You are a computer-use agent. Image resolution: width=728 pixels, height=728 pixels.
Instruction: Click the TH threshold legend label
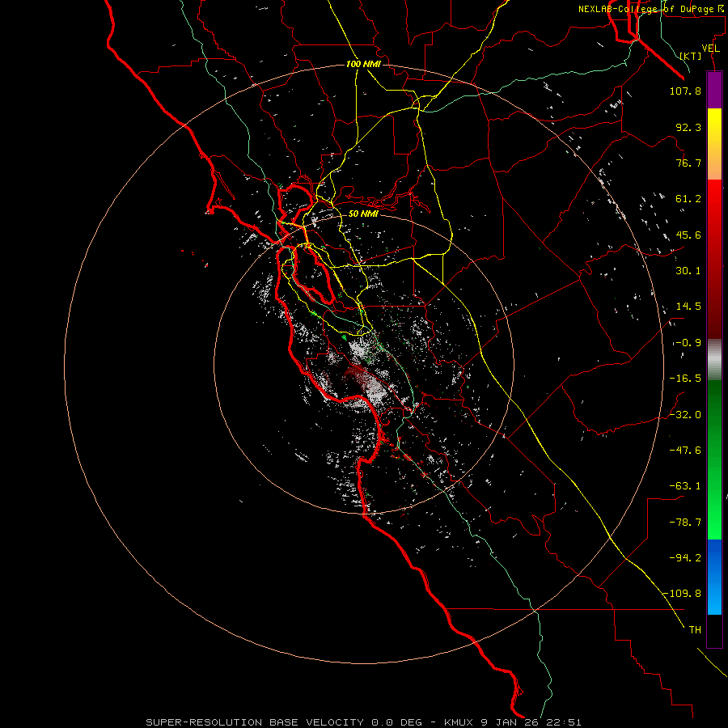pyautogui.click(x=695, y=630)
